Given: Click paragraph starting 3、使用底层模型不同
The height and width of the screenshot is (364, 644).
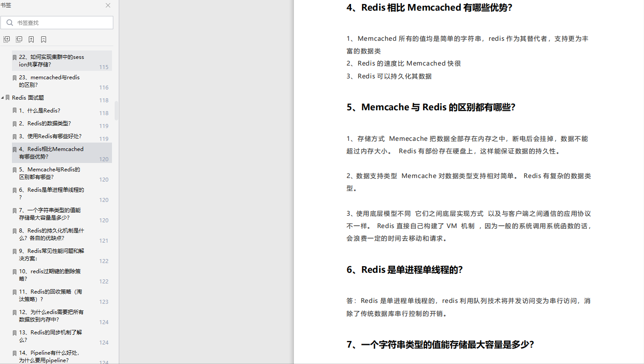Looking at the screenshot, I should [x=469, y=226].
